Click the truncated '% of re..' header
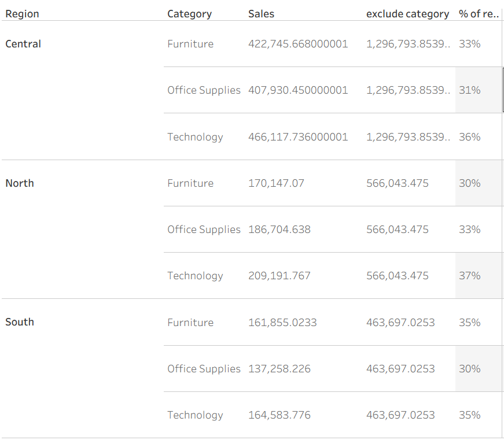The image size is (504, 444). pyautogui.click(x=479, y=14)
